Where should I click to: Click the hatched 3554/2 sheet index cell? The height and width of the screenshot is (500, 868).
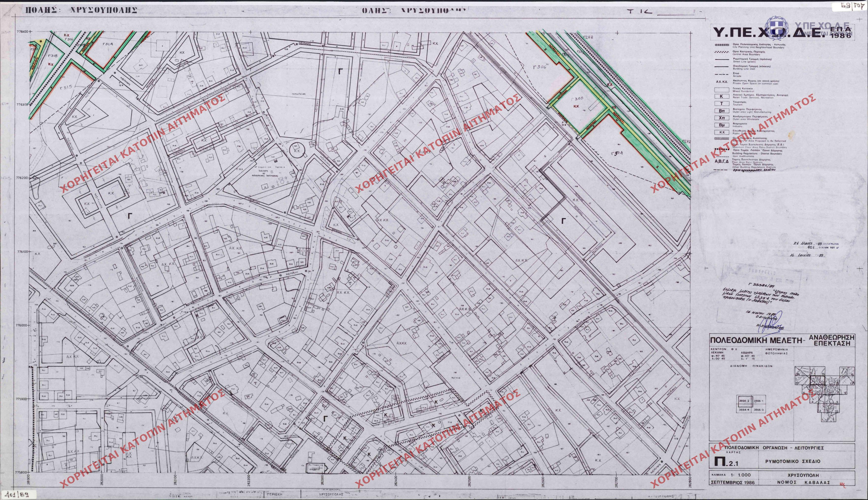744,401
